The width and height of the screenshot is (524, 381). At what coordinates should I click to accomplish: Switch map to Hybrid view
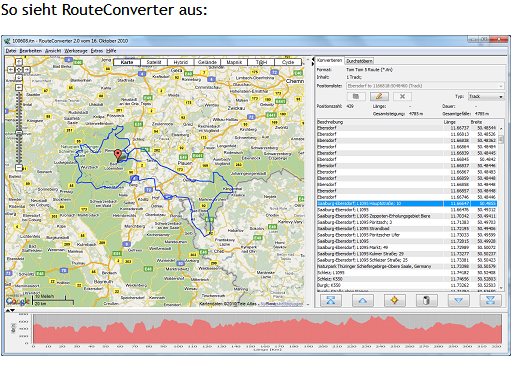(180, 62)
